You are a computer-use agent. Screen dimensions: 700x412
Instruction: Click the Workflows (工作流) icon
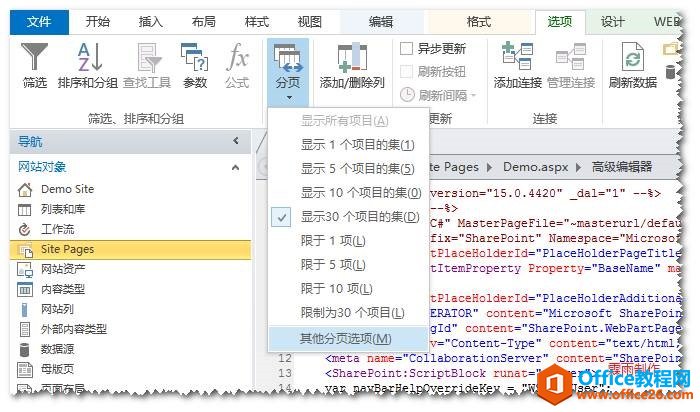(25, 229)
